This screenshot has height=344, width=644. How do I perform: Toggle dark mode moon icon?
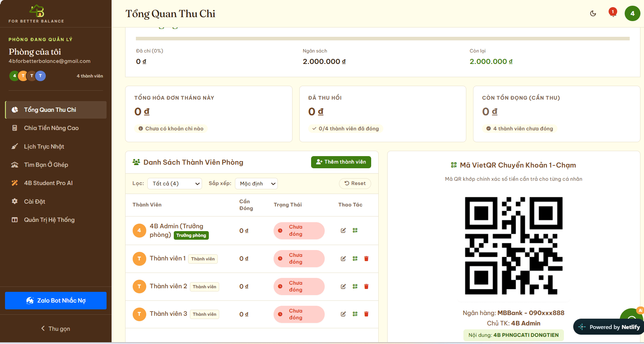click(x=593, y=14)
